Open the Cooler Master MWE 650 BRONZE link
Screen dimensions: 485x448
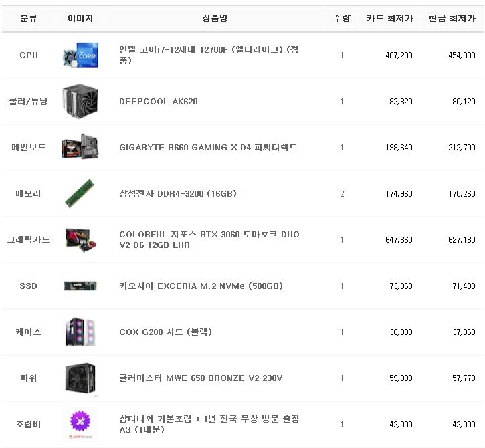point(201,378)
